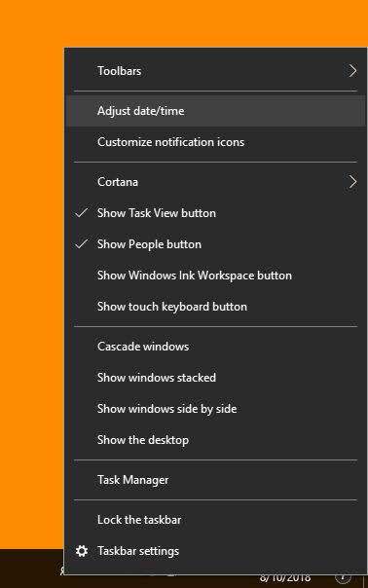This screenshot has width=368, height=588.
Task: Expand the Cortana submenu chevron
Action: 352,182
